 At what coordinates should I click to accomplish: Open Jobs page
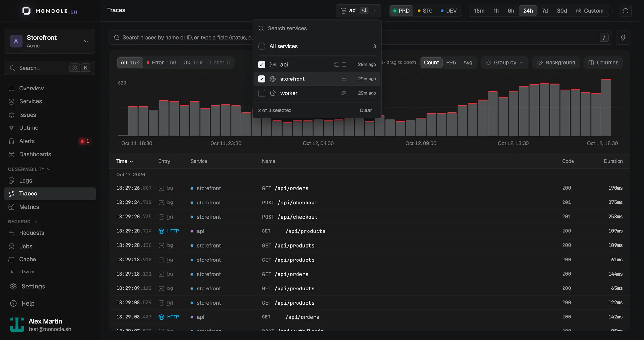click(x=50, y=246)
